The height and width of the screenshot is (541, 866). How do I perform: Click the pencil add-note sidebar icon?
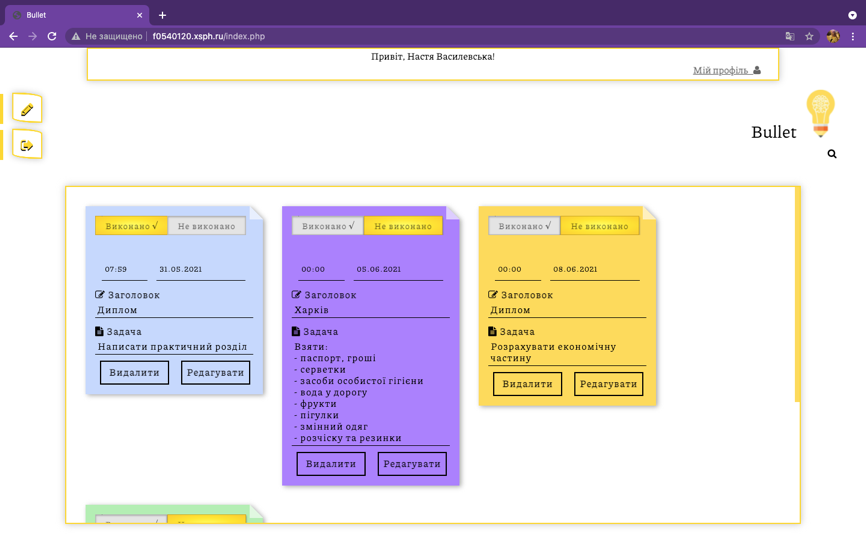[27, 110]
